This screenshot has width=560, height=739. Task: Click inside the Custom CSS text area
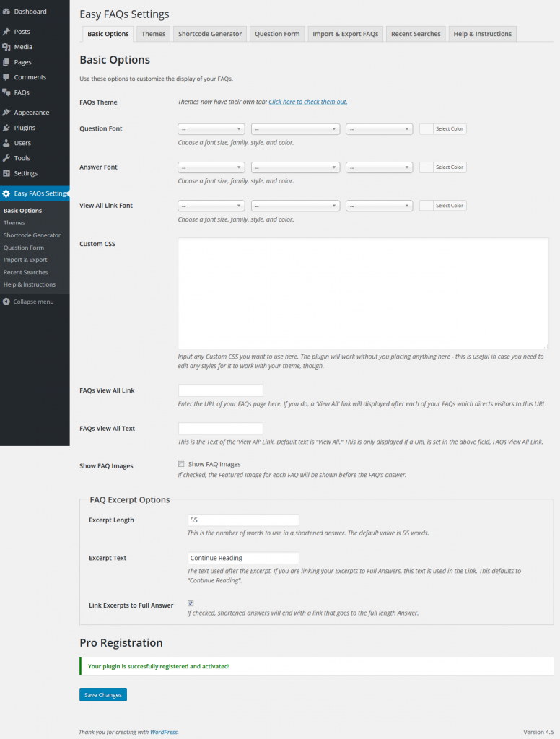[x=363, y=293]
